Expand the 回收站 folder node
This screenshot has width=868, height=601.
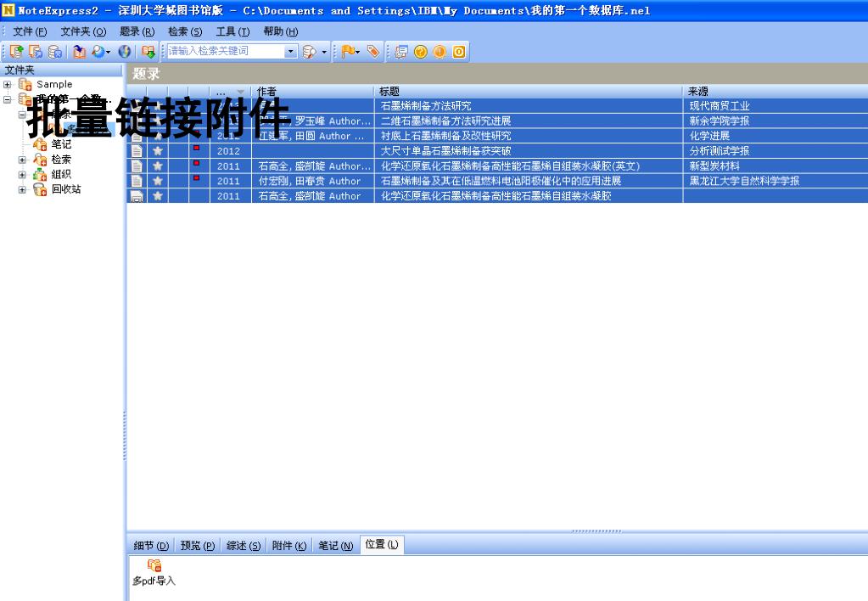[x=23, y=189]
